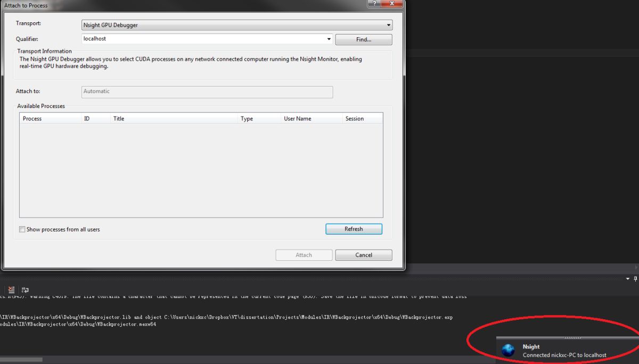
Task: Click the Transport Information description text
Action: click(191, 63)
